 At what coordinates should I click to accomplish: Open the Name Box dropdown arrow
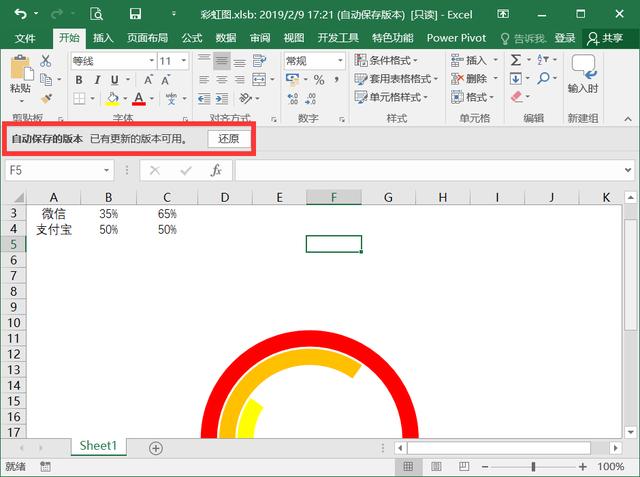(107, 170)
